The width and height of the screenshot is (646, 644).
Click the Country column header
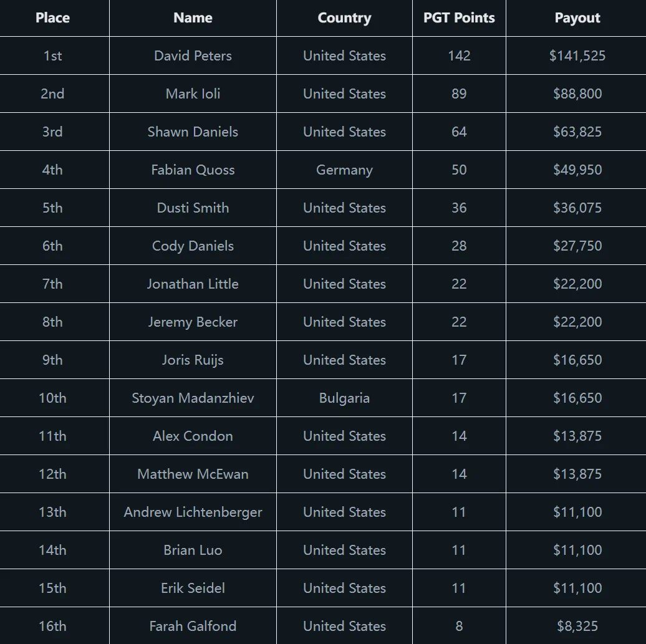tap(344, 18)
